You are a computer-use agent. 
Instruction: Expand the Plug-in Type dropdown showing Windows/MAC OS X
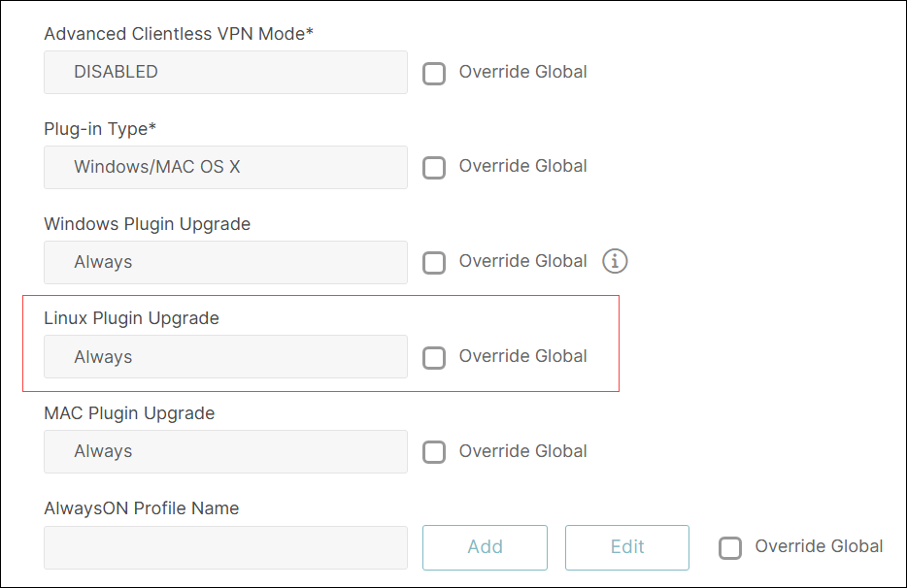tap(225, 168)
